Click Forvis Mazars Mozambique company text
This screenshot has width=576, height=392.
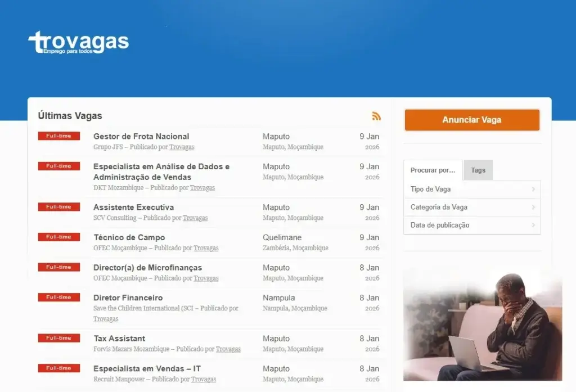point(131,349)
